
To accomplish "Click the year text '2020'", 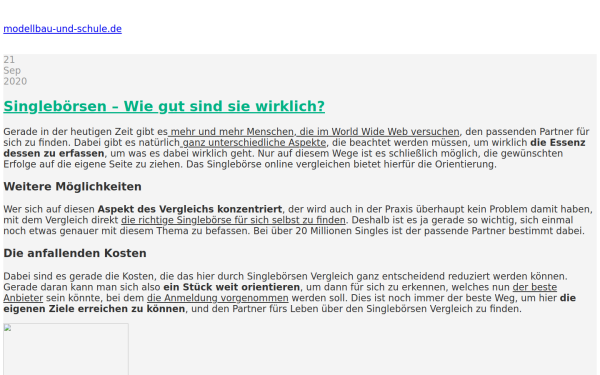I will [15, 82].
